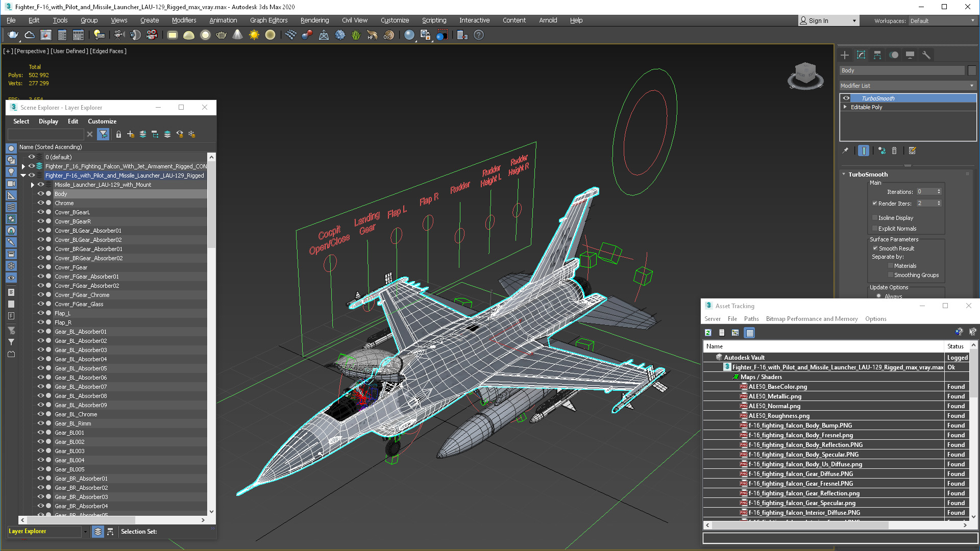Image resolution: width=980 pixels, height=551 pixels.
Task: Open the Graph Editors menu
Action: pos(268,20)
